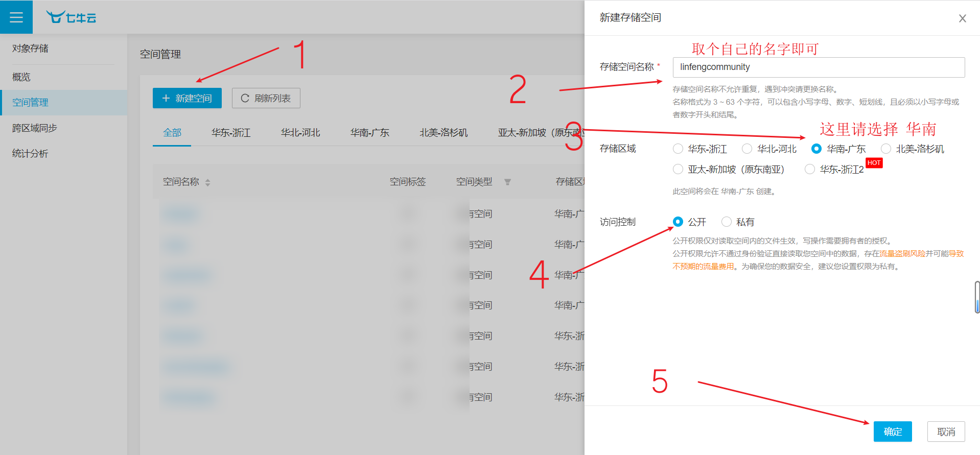This screenshot has height=455, width=980.
Task: Set access control to 公开
Action: pyautogui.click(x=678, y=222)
